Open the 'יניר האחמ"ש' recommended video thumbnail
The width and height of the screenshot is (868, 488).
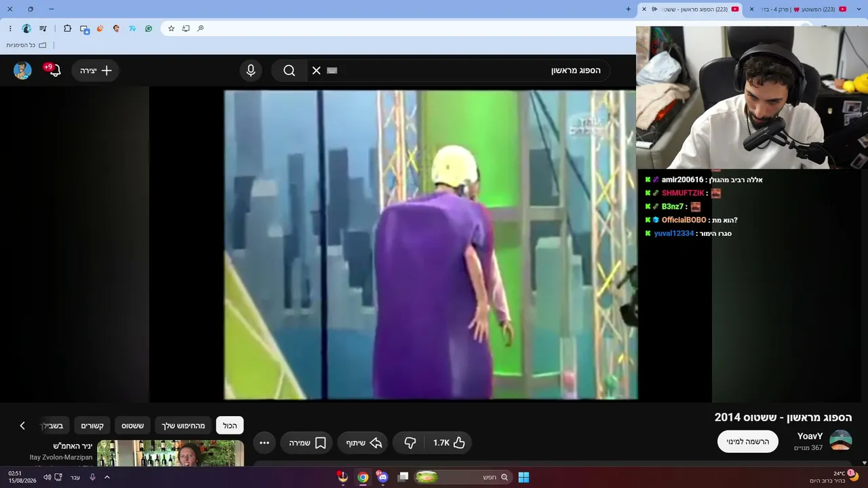pos(170,453)
